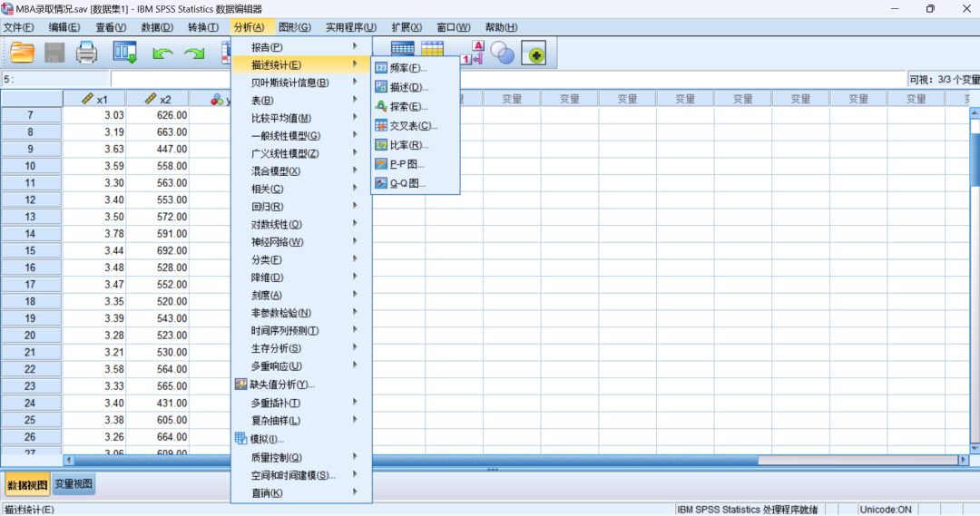Open the 帮助(H) menu
980x516 pixels.
coord(501,27)
